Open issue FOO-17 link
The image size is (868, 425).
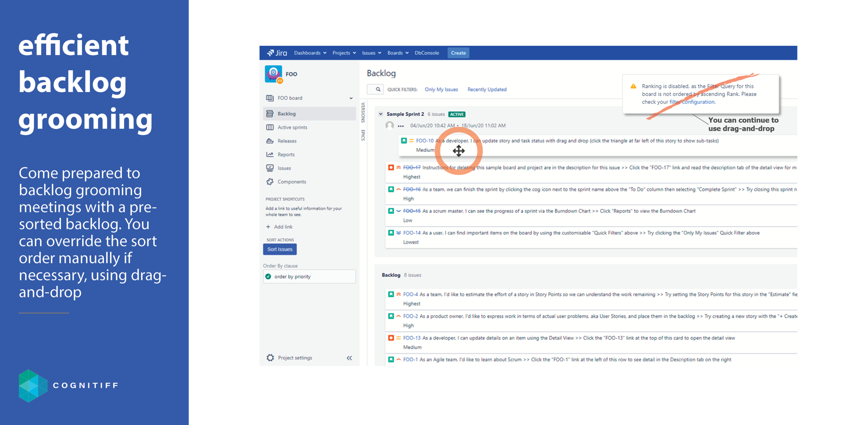tap(412, 168)
